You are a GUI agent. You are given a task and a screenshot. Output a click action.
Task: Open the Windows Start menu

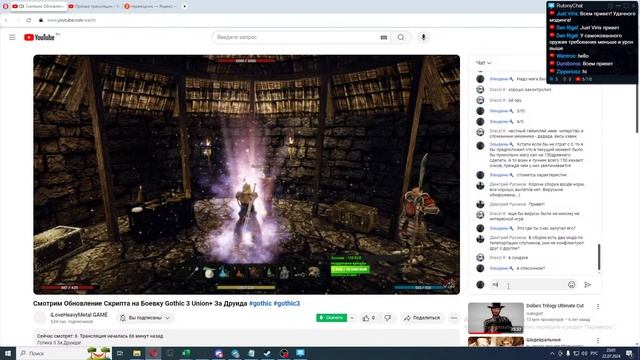click(x=8, y=353)
